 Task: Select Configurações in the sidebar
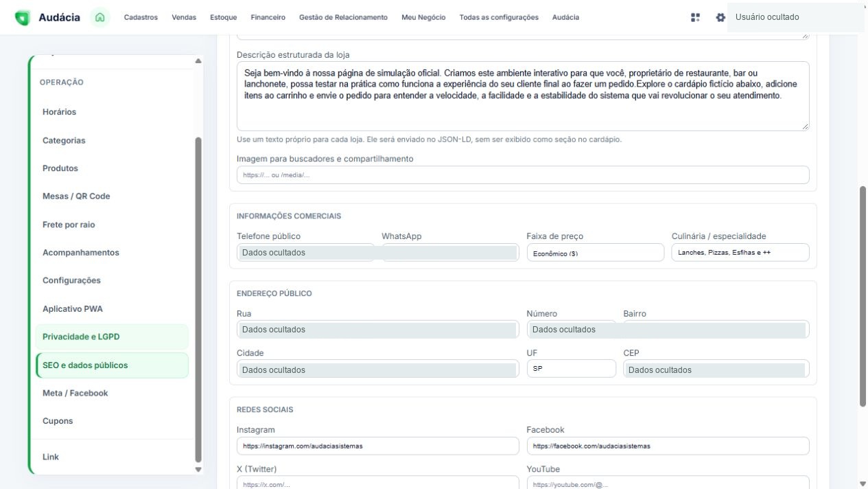click(x=111, y=280)
